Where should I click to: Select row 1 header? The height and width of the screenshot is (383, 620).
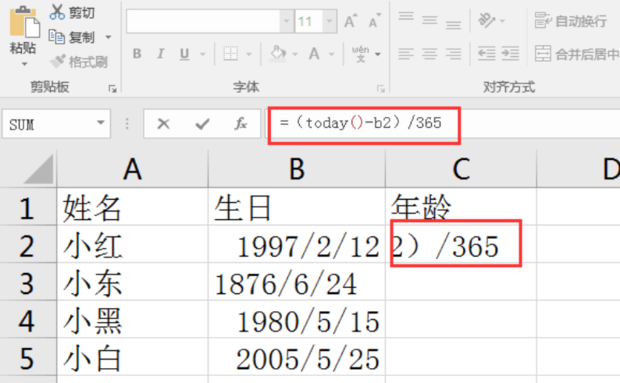click(x=27, y=207)
